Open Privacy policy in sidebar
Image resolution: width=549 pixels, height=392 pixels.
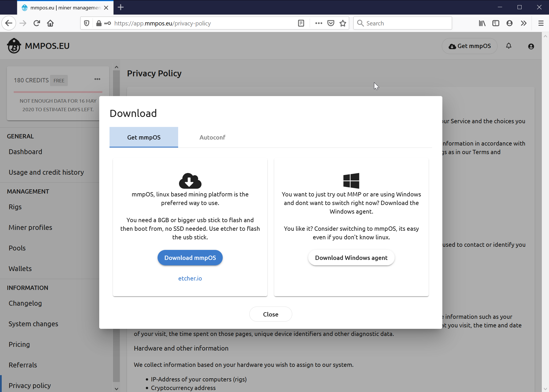(x=29, y=385)
